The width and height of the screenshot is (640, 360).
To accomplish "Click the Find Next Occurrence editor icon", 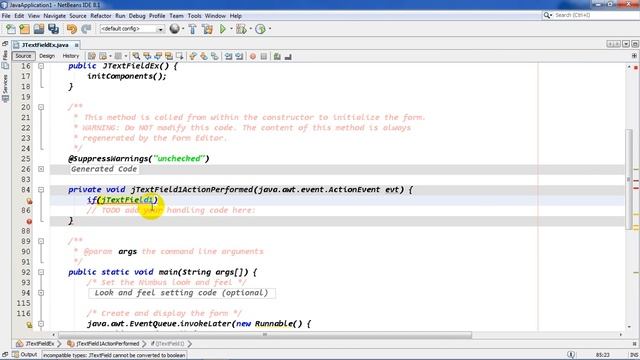I will click(158, 56).
